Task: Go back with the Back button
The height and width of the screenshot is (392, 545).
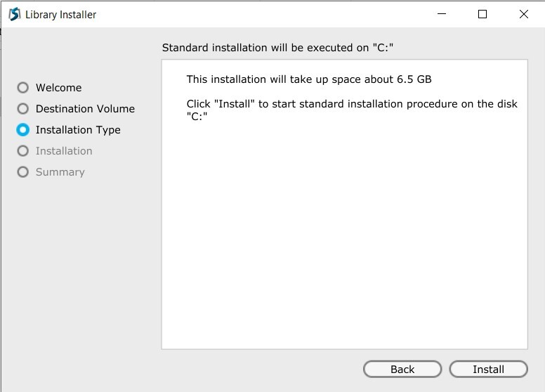Action: [402, 370]
